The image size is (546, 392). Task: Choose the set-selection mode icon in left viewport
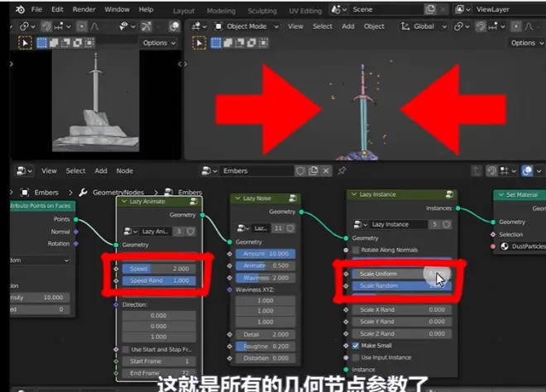[x=42, y=43]
